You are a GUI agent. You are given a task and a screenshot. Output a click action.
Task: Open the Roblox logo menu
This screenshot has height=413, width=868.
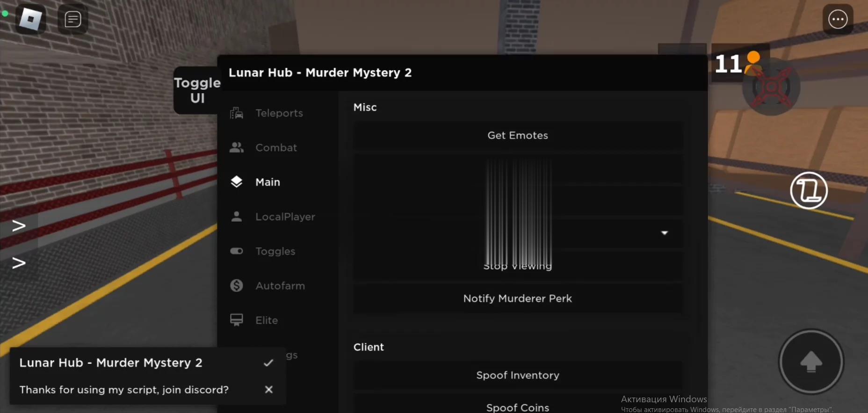(x=31, y=19)
